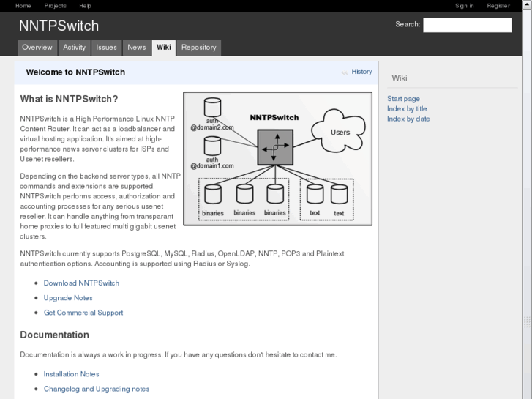Open the Repository tab

(199, 48)
